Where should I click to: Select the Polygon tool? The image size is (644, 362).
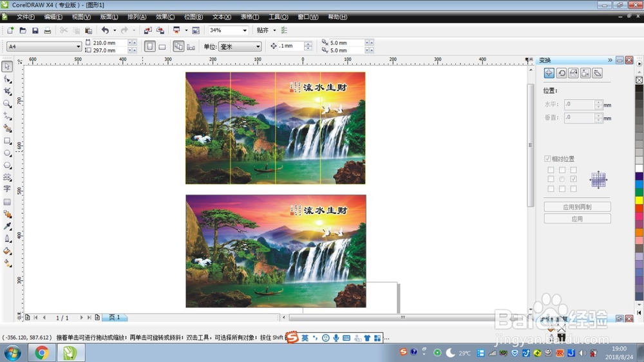pos(7,165)
